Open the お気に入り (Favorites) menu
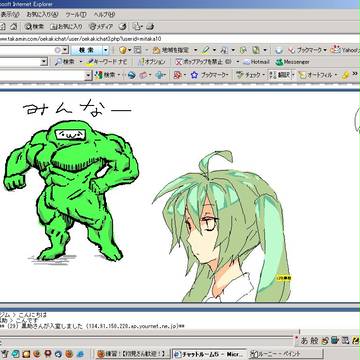 tap(42, 14)
